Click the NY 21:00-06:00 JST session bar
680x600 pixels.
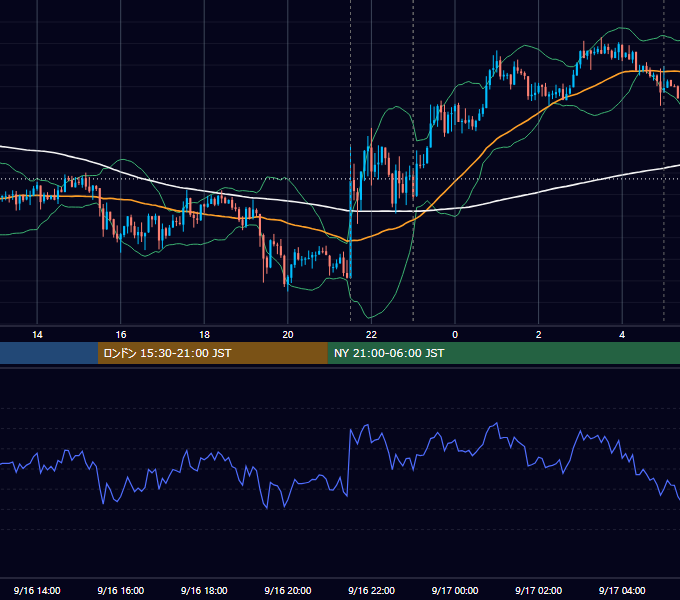click(503, 353)
